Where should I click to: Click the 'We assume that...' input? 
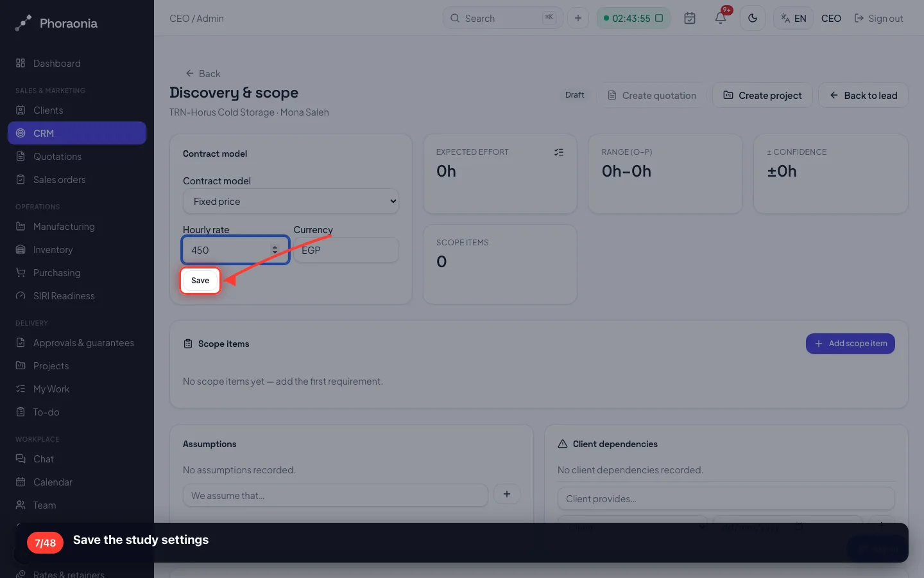(336, 496)
